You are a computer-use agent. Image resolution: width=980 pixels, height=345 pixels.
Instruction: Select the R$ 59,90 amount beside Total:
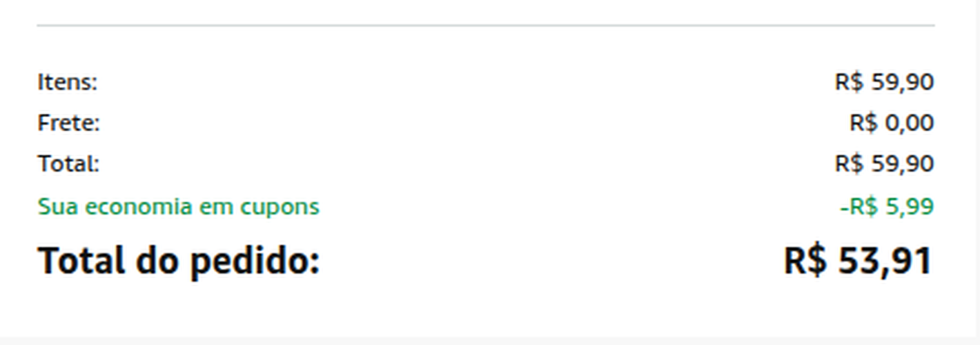(884, 164)
